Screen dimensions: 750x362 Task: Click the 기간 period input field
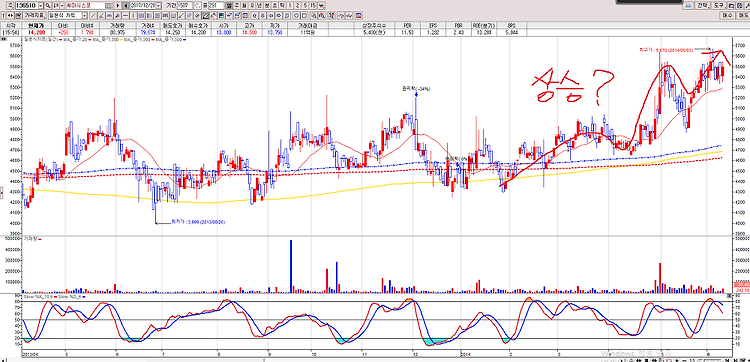(185, 5)
